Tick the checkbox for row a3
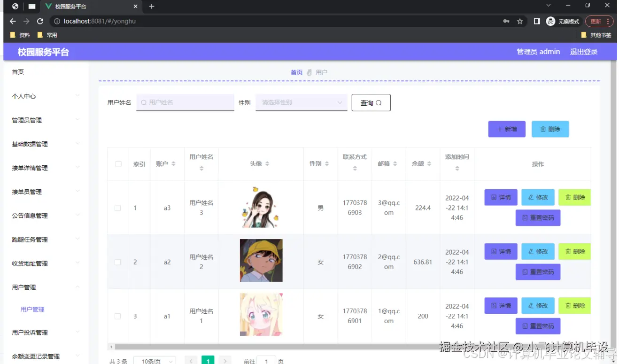The height and width of the screenshot is (364, 619). tap(118, 208)
